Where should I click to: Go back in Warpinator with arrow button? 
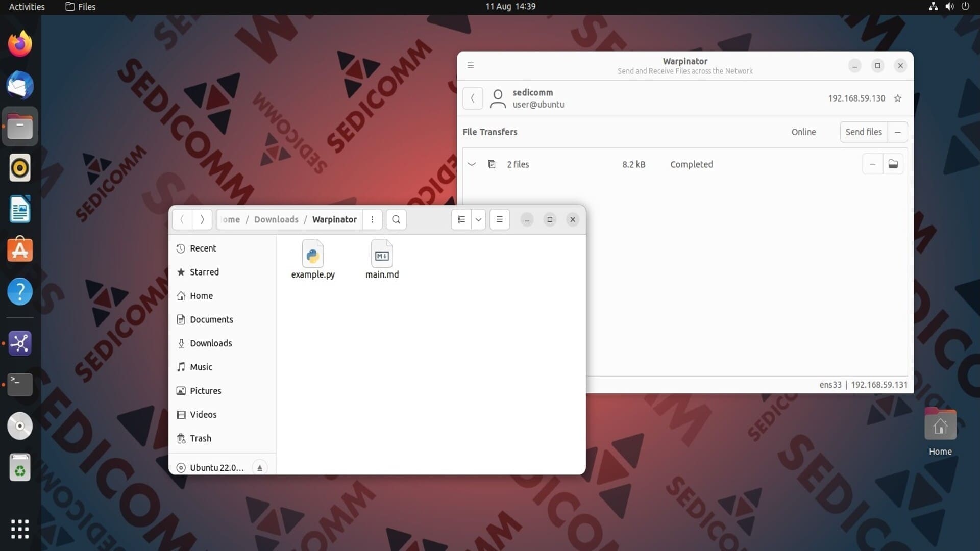pos(473,98)
